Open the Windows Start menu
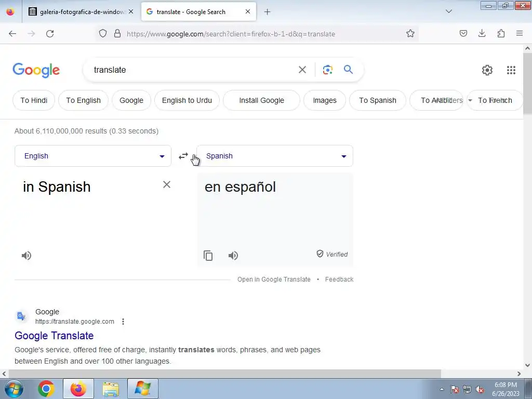532x399 pixels. pos(14,389)
